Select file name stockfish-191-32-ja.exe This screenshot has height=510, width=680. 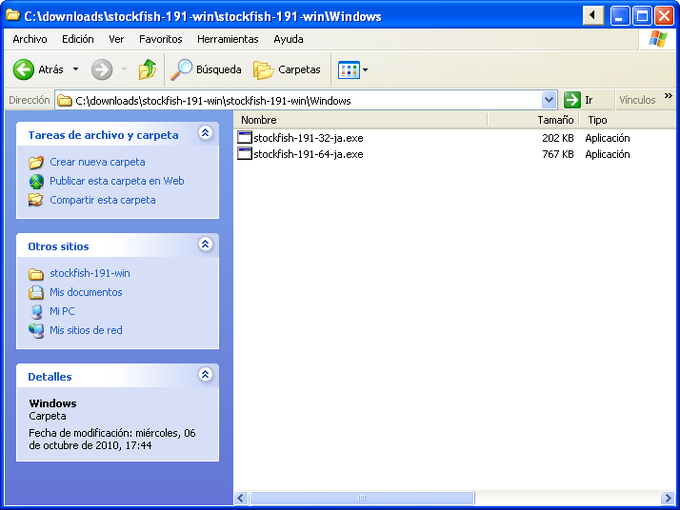pyautogui.click(x=308, y=138)
